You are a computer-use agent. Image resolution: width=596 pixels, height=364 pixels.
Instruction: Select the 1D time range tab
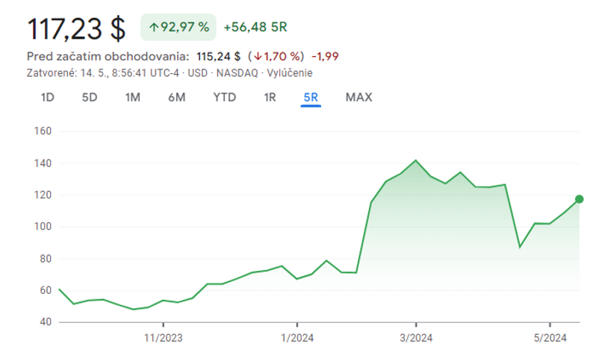(x=48, y=97)
